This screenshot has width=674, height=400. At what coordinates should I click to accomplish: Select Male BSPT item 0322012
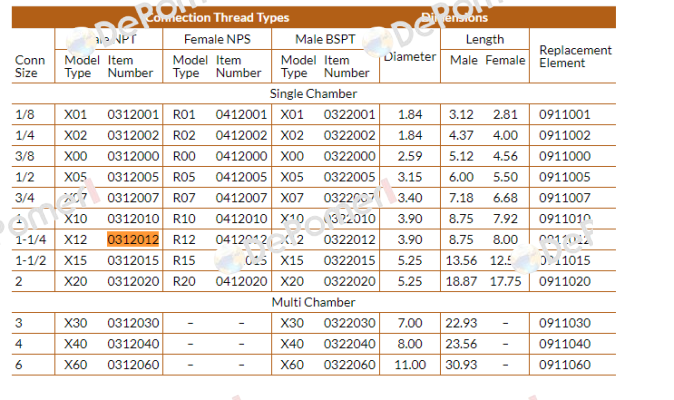[x=349, y=239]
